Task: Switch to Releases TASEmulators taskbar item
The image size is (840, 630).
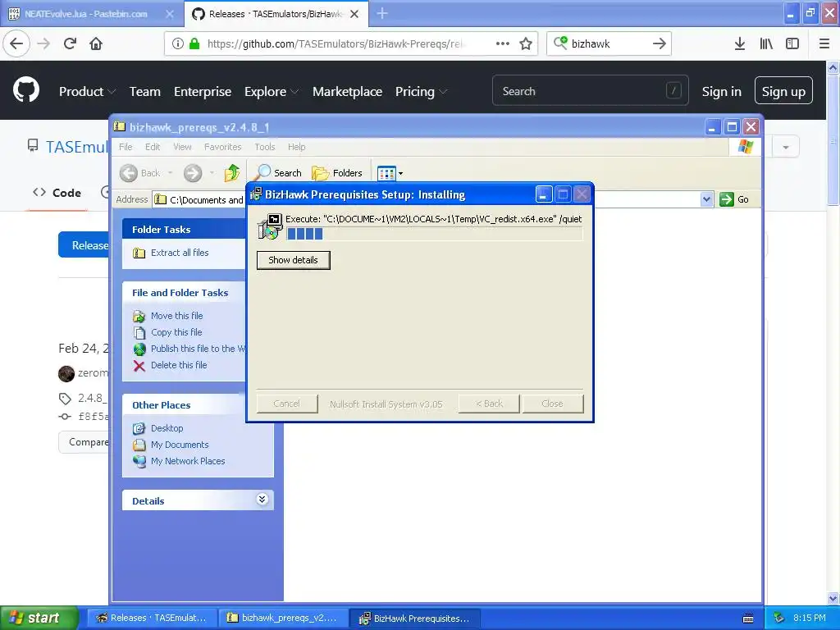Action: 152,618
